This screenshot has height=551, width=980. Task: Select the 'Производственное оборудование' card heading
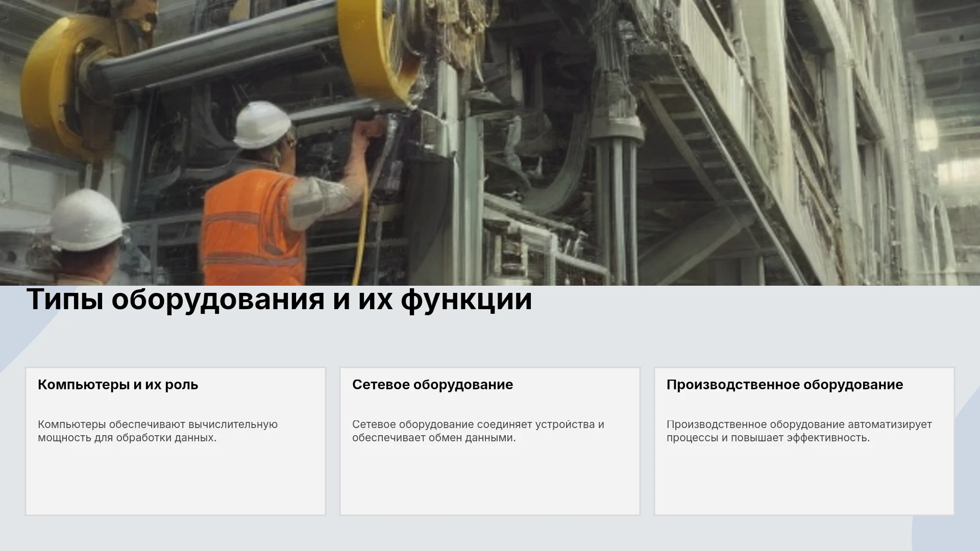tap(785, 385)
